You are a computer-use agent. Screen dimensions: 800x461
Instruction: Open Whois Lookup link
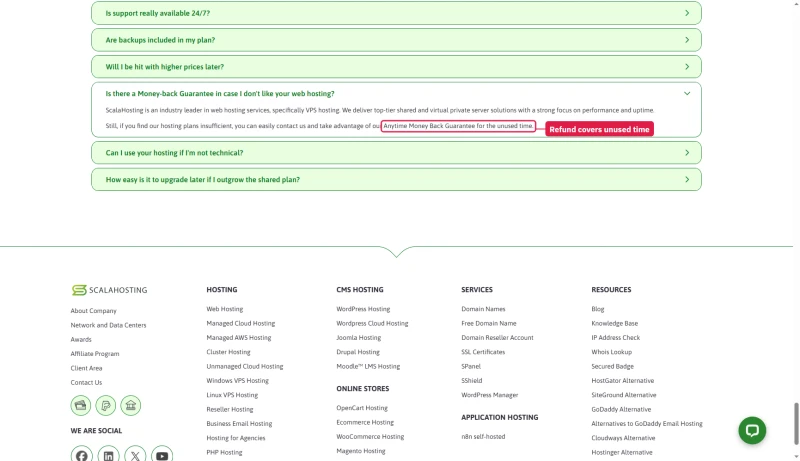(611, 352)
